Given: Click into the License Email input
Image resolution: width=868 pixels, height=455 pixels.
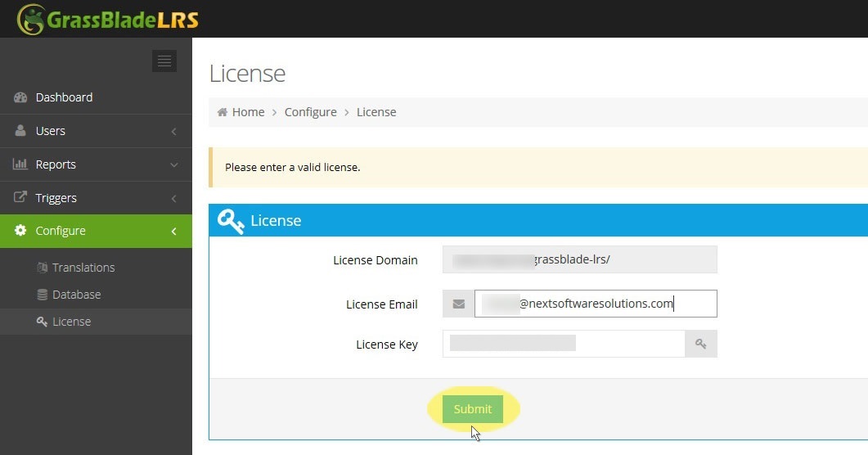Looking at the screenshot, I should 596,304.
